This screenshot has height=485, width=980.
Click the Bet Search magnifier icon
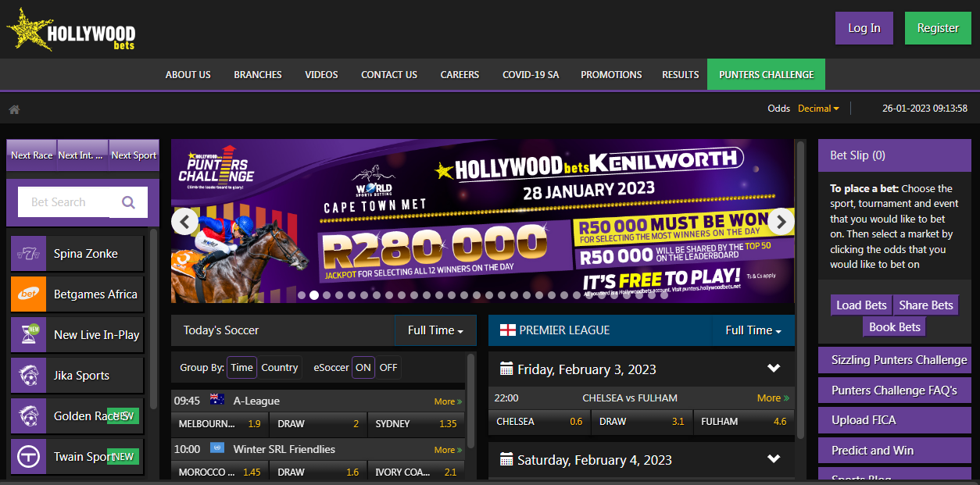coord(128,202)
